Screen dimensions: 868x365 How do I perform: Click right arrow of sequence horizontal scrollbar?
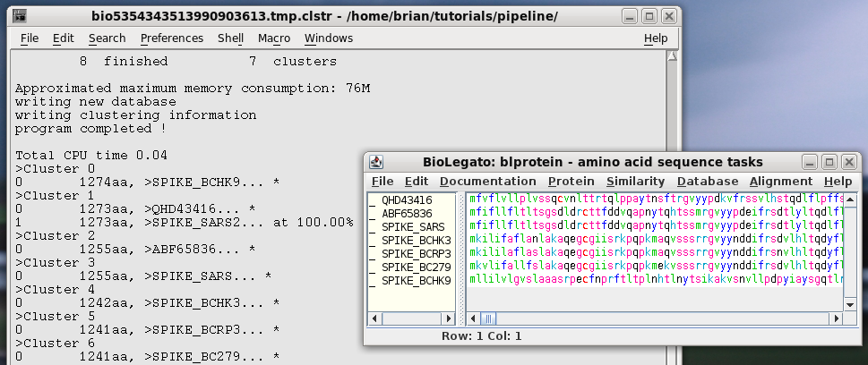pyautogui.click(x=838, y=318)
